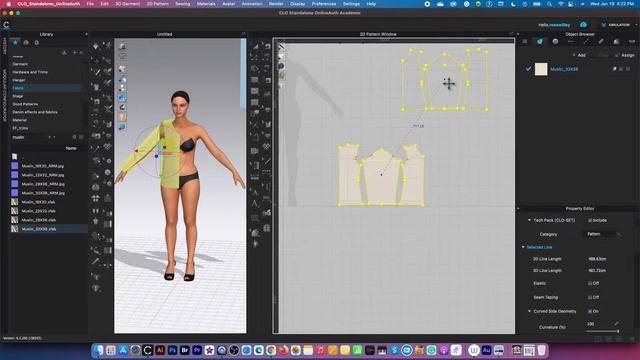Select the Fabric tab icon in Object Browser

pyautogui.click(x=540, y=41)
